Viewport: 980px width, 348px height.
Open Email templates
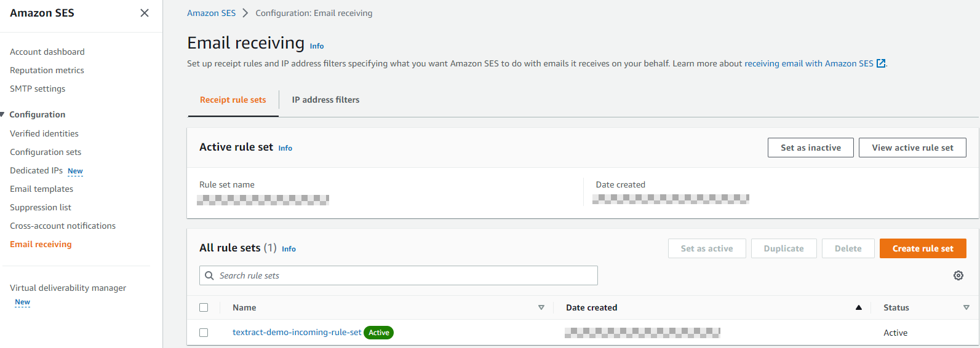(x=41, y=189)
